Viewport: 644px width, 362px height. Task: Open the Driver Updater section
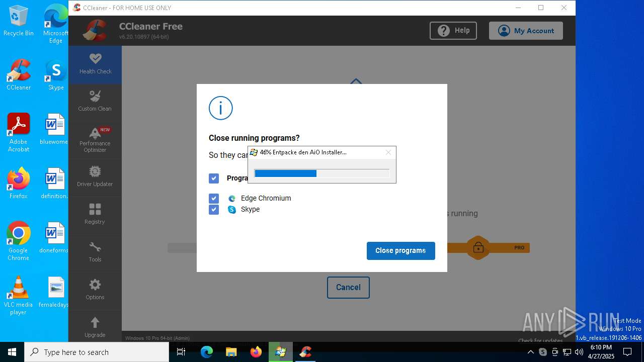[x=95, y=177]
